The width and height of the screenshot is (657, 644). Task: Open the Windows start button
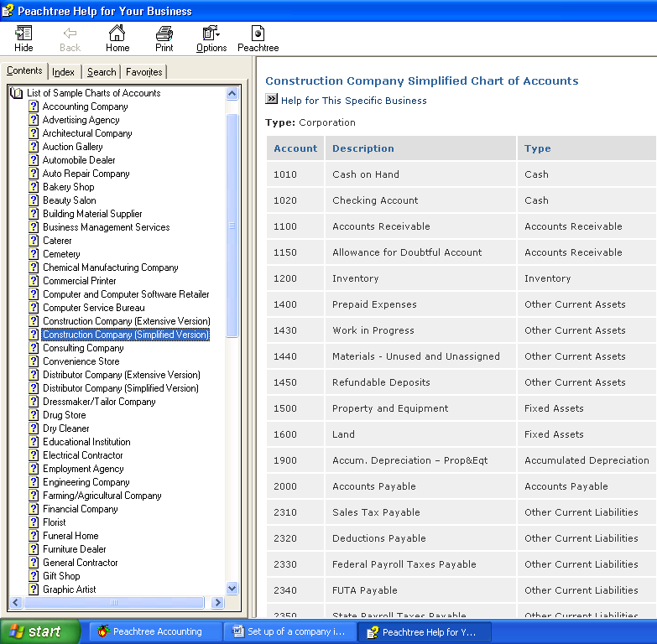(x=39, y=631)
